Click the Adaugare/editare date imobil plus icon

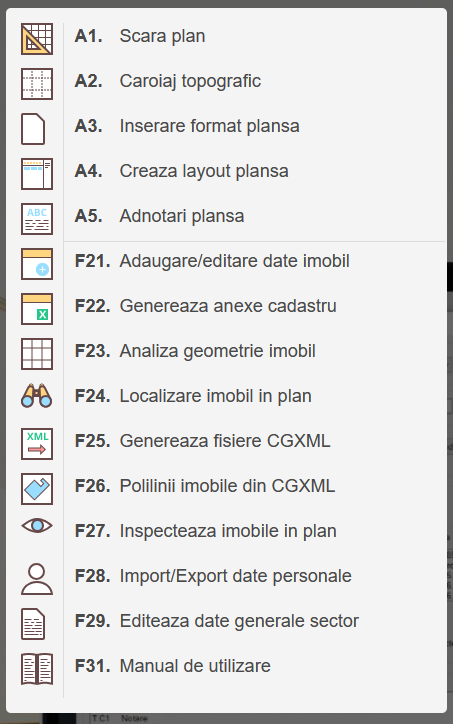(37, 264)
